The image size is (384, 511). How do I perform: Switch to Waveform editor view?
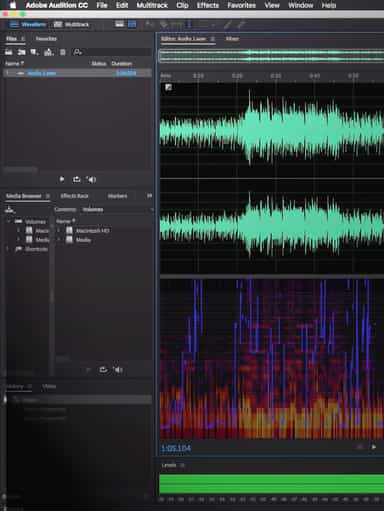click(28, 24)
